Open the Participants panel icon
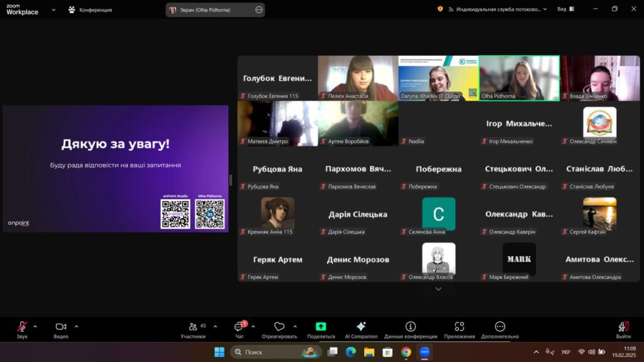 coord(192,327)
